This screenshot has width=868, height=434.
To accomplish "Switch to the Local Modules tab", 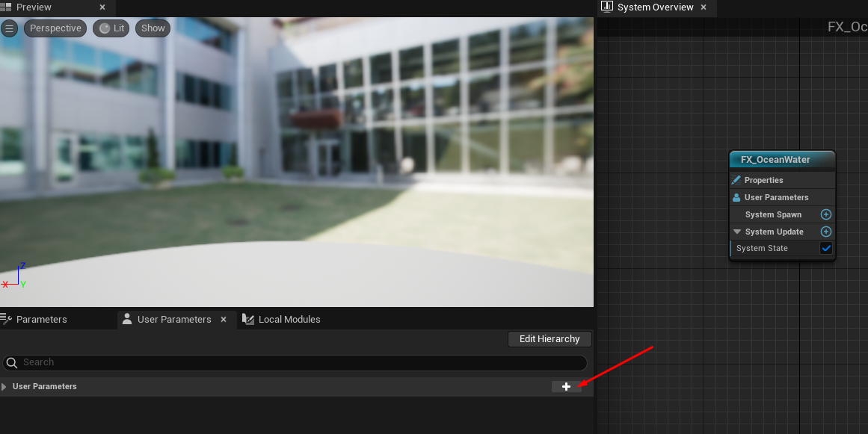I will pos(289,320).
